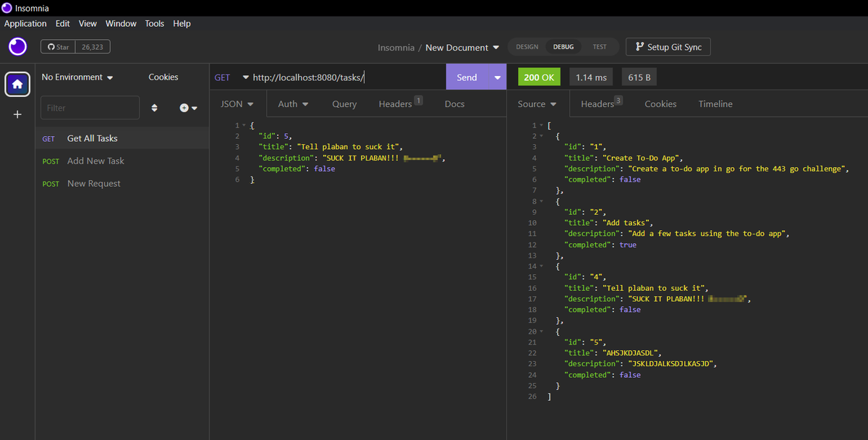Click the 615 B response size
This screenshot has height=440, width=868.
tap(639, 77)
